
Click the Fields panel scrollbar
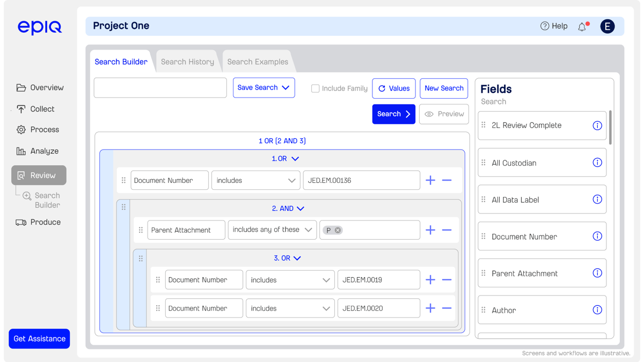pyautogui.click(x=611, y=128)
